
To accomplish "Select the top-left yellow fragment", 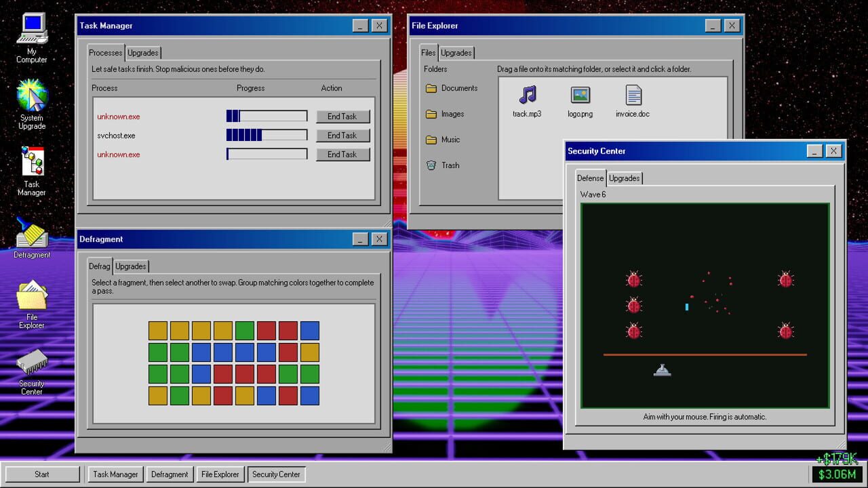I will coord(158,331).
